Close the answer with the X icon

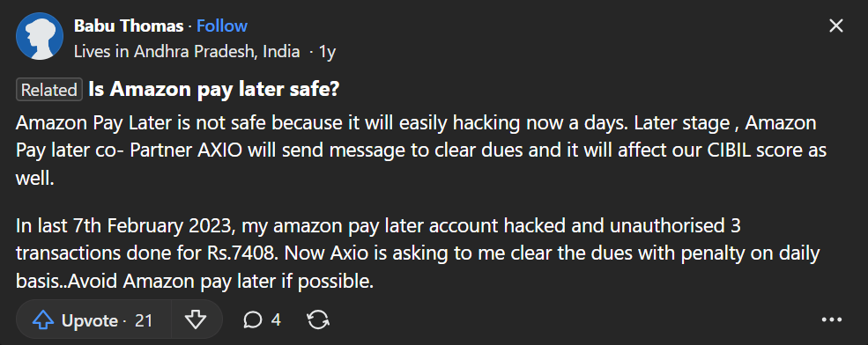coord(836,26)
